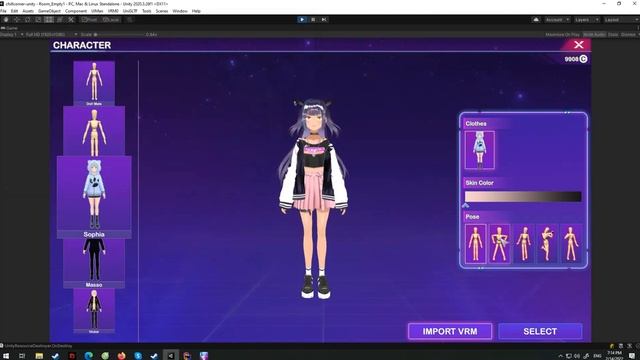Select the fourth pose thumbnail
640x360 pixels.
[x=547, y=244]
